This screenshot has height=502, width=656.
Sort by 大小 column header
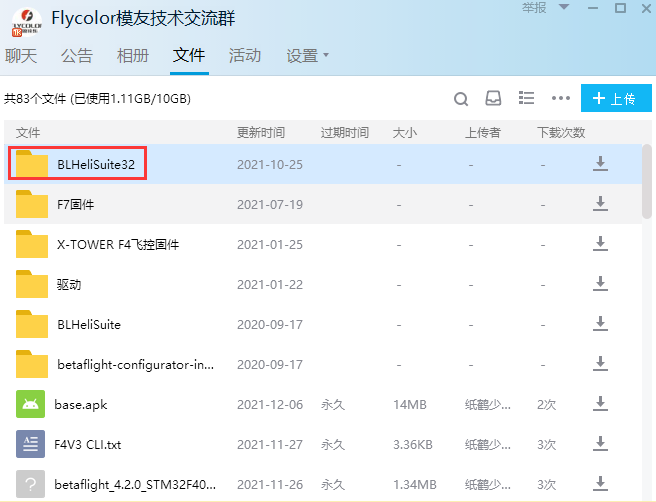coord(405,133)
